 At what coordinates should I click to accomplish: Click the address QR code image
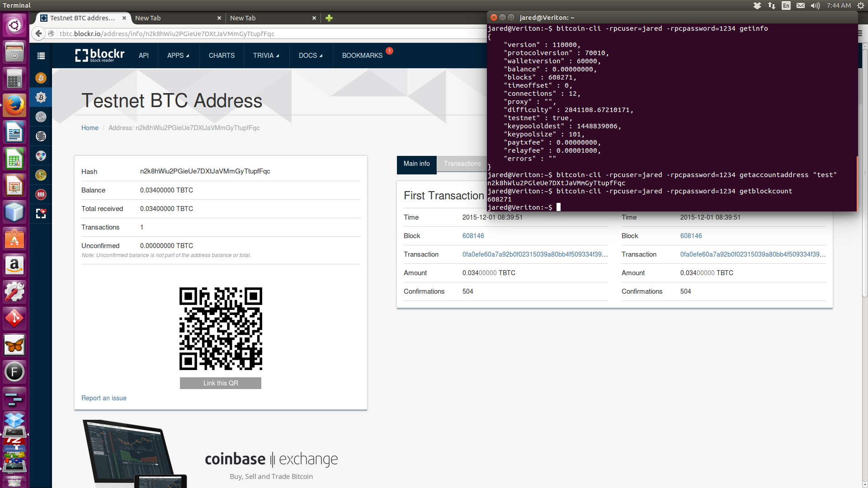click(221, 328)
